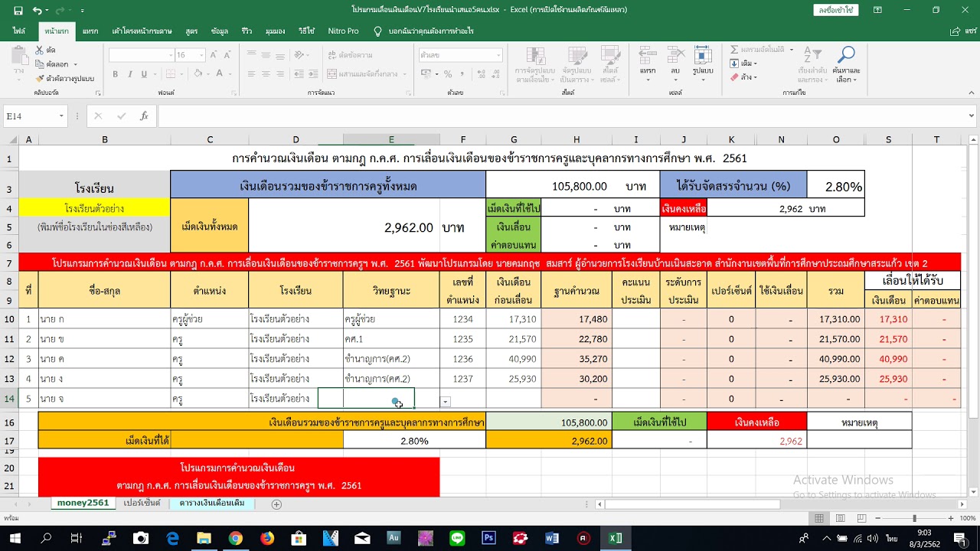Screen dimensions: 980x551
Task: Switch to Data (ข้อมูล) tab
Action: tap(220, 31)
